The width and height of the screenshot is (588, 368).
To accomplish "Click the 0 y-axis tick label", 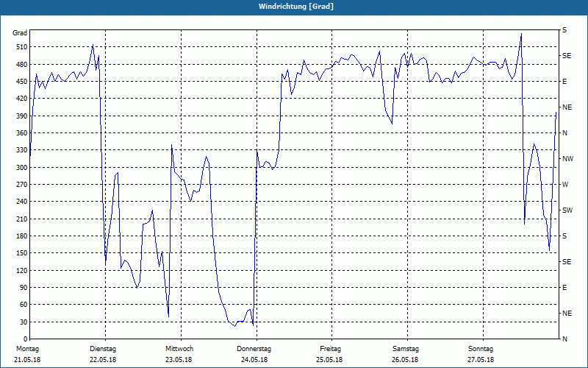I will tap(25, 339).
